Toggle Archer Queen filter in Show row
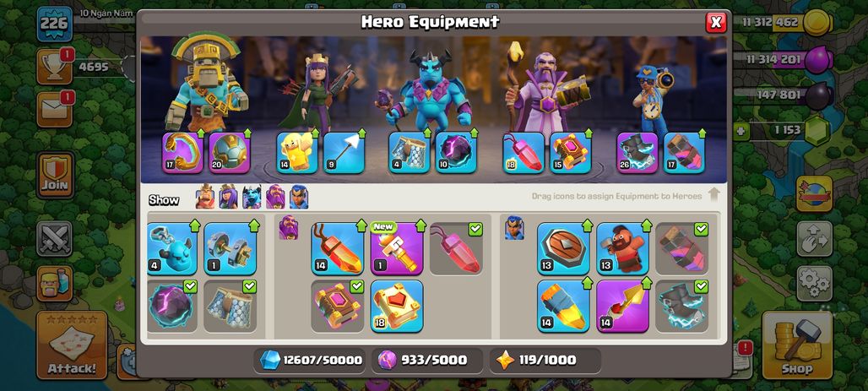Screen dimensions: 868x391 pyautogui.click(x=228, y=197)
